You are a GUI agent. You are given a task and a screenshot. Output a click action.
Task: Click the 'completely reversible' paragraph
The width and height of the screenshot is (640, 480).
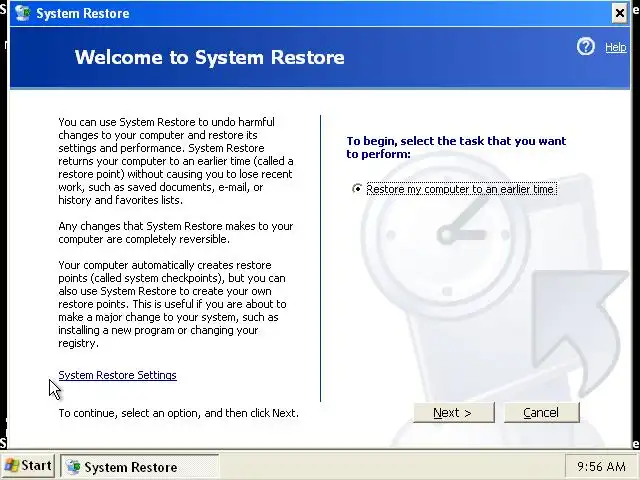tap(176, 233)
